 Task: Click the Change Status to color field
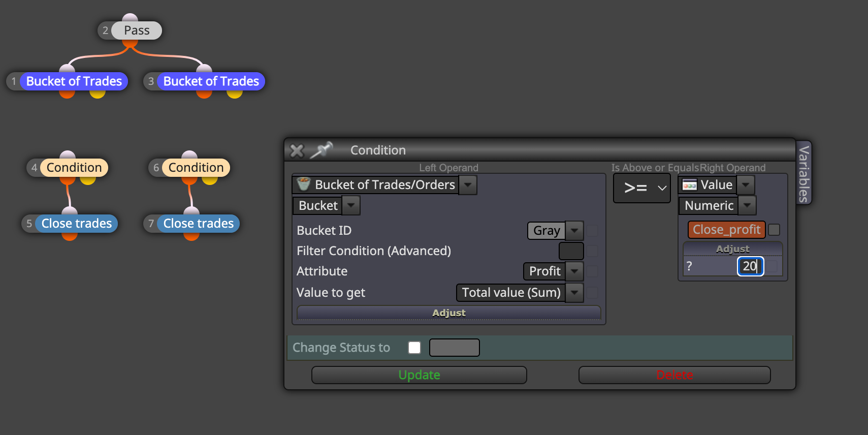(x=455, y=348)
